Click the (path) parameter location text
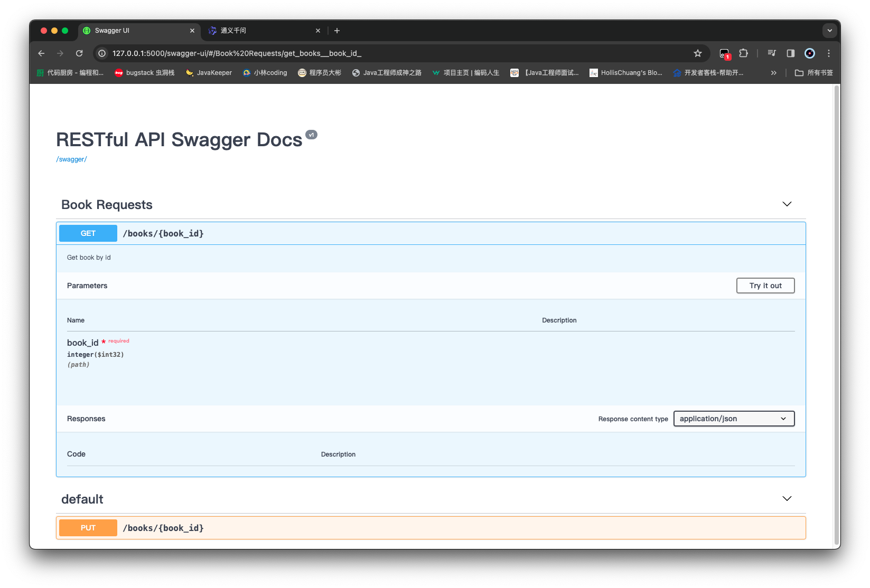Viewport: 870px width, 588px height. (x=78, y=365)
